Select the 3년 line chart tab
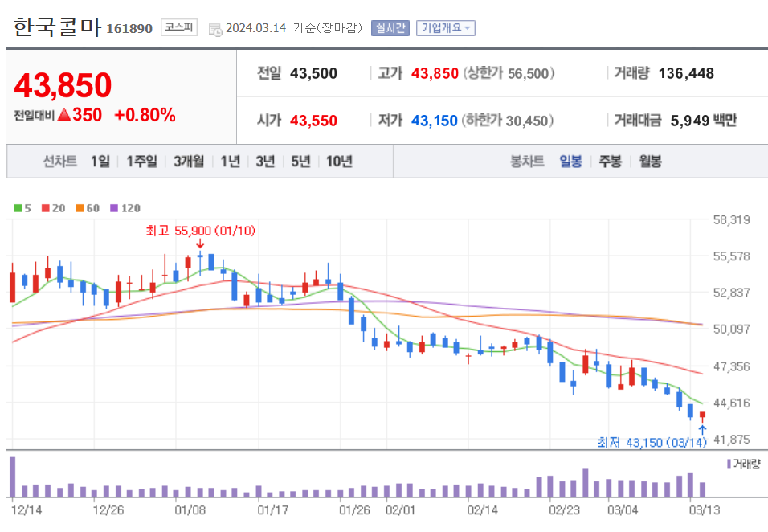This screenshot has width=768, height=532. coord(265,162)
